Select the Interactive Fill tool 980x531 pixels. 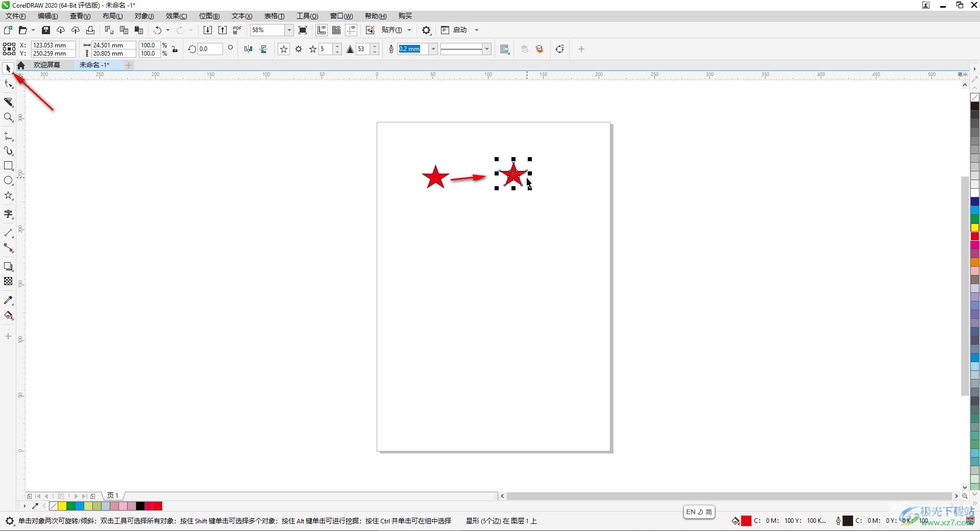[x=8, y=315]
